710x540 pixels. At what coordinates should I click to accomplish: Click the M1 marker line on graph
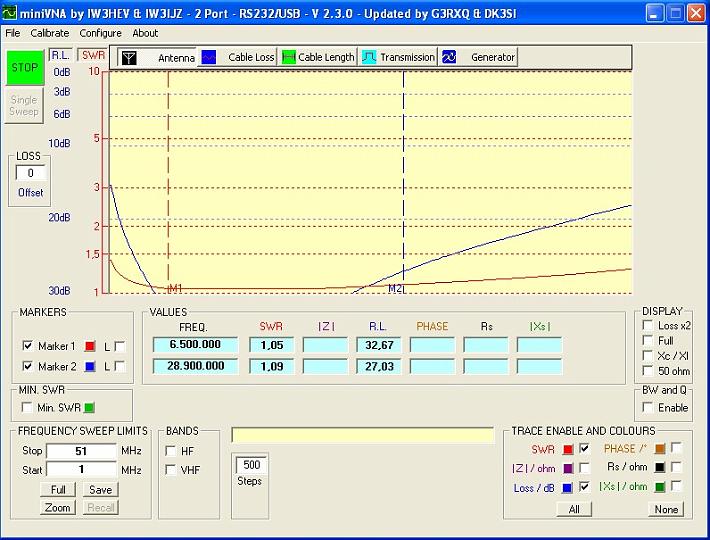pos(168,181)
